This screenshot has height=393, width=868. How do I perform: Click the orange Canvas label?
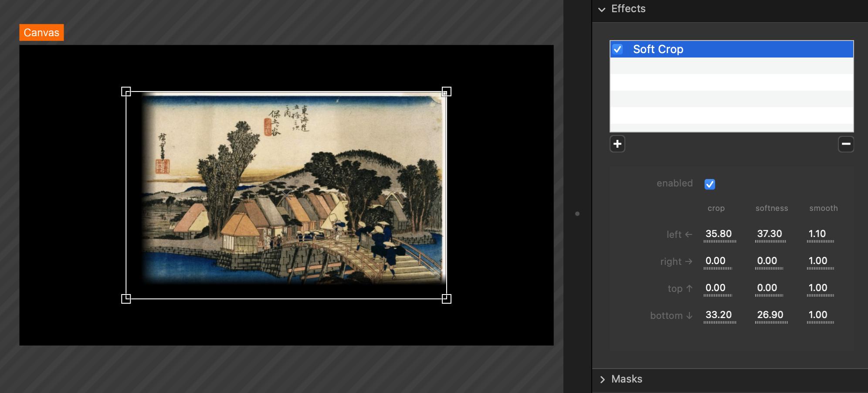coord(41,33)
